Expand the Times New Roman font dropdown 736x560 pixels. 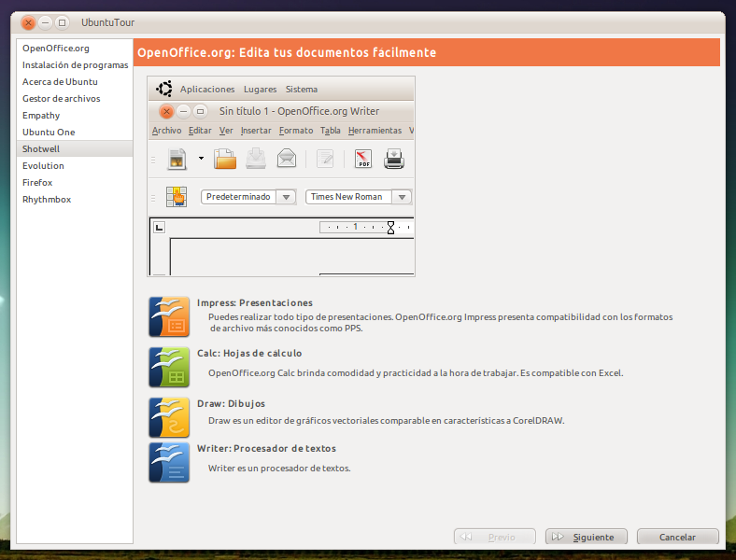click(x=401, y=197)
